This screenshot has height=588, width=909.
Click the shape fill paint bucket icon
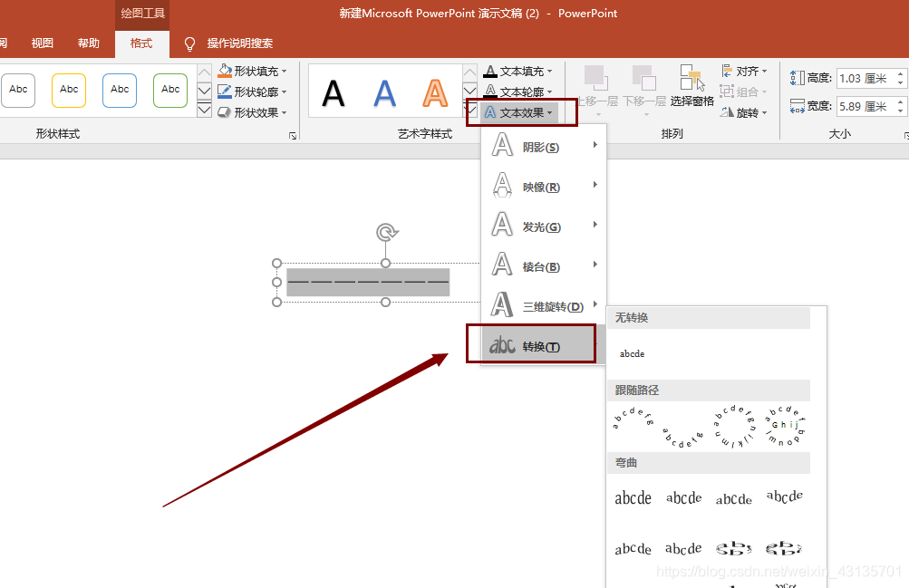coord(225,71)
